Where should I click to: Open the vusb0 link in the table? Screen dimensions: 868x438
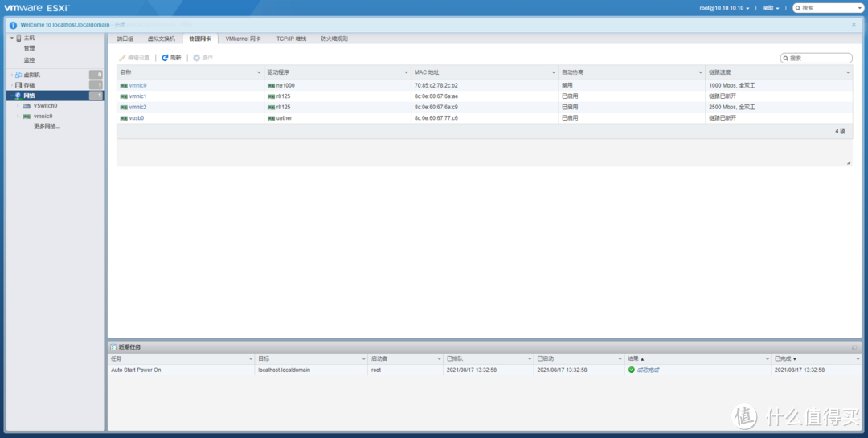point(137,118)
